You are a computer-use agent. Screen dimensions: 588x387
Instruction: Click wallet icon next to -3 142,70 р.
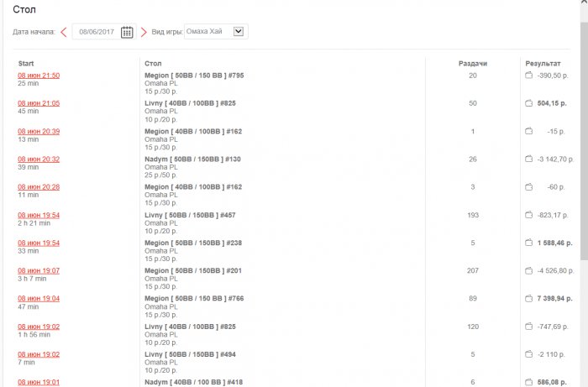point(528,159)
